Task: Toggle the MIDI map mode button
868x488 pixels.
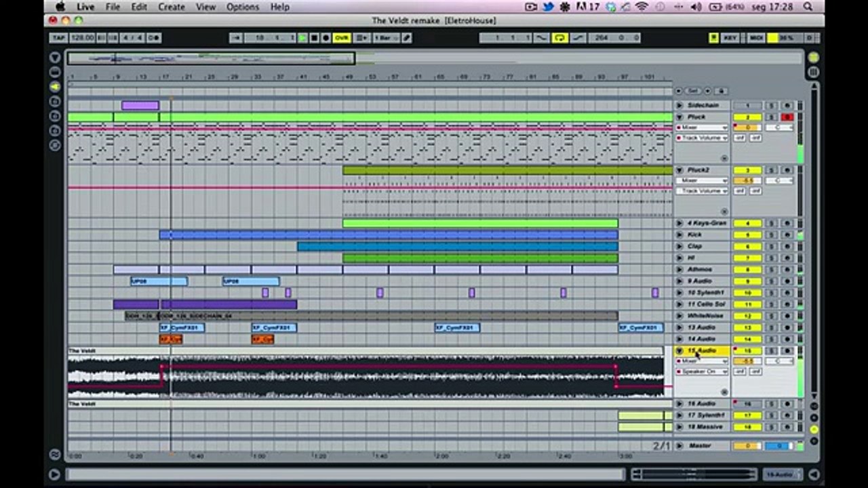Action: 756,38
